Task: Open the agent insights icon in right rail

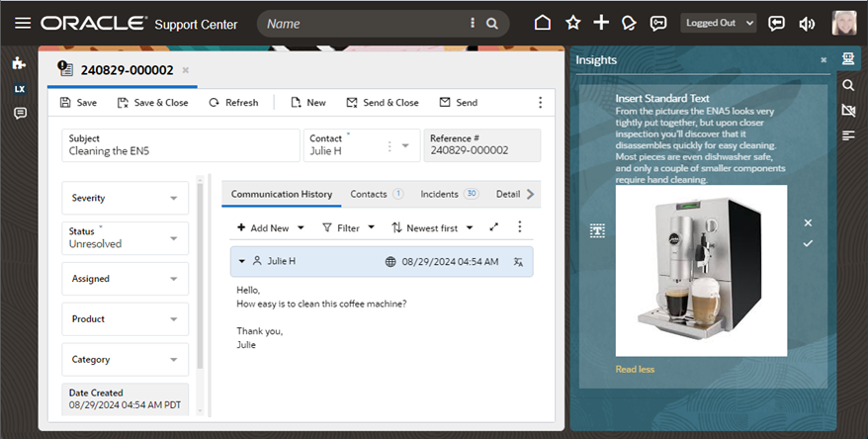Action: pyautogui.click(x=848, y=58)
